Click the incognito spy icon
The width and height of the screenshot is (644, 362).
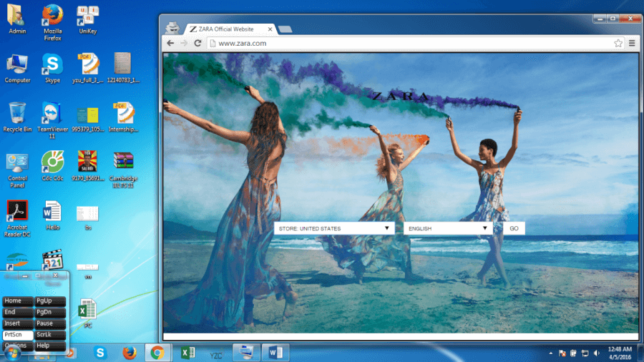[172, 28]
